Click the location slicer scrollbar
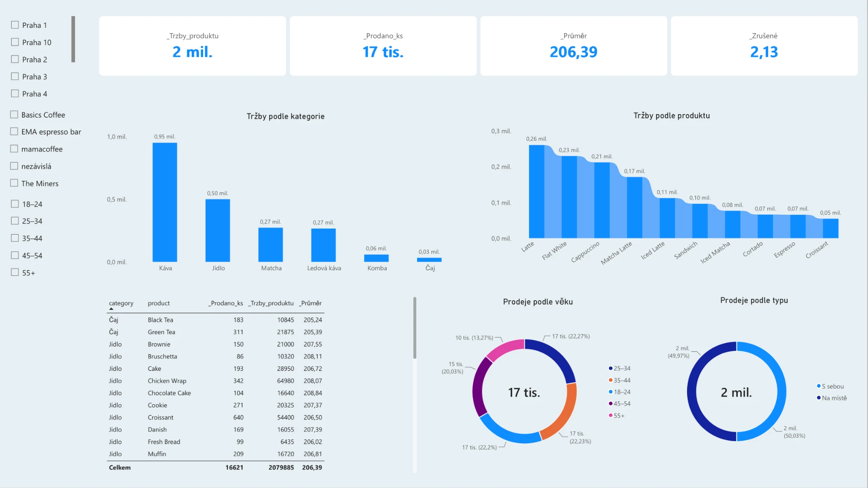This screenshot has height=488, width=868. (x=73, y=39)
